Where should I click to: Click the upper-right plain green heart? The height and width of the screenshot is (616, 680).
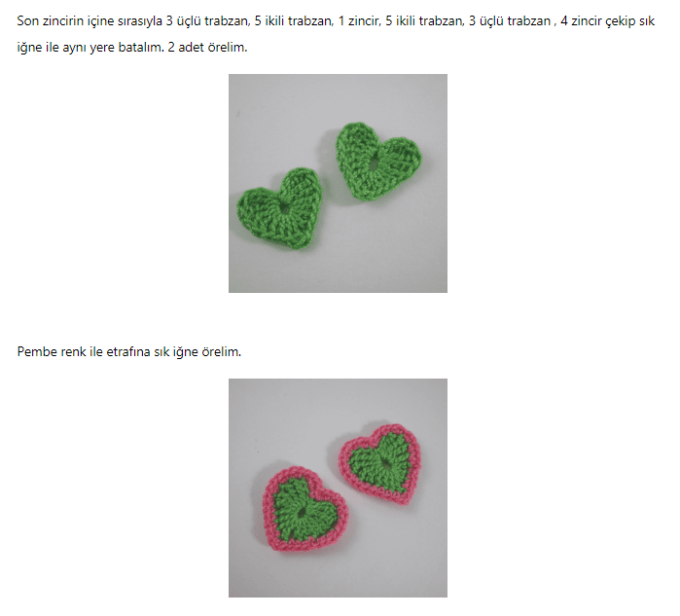tap(377, 162)
